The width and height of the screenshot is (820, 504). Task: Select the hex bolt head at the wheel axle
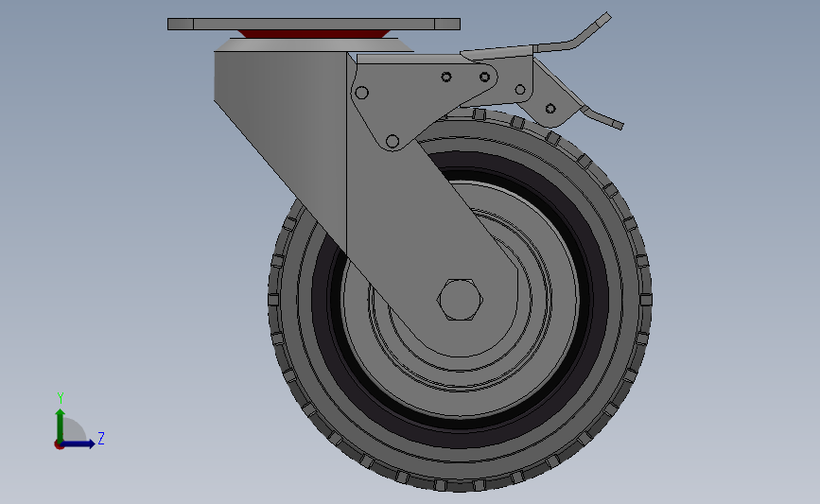pyautogui.click(x=460, y=300)
